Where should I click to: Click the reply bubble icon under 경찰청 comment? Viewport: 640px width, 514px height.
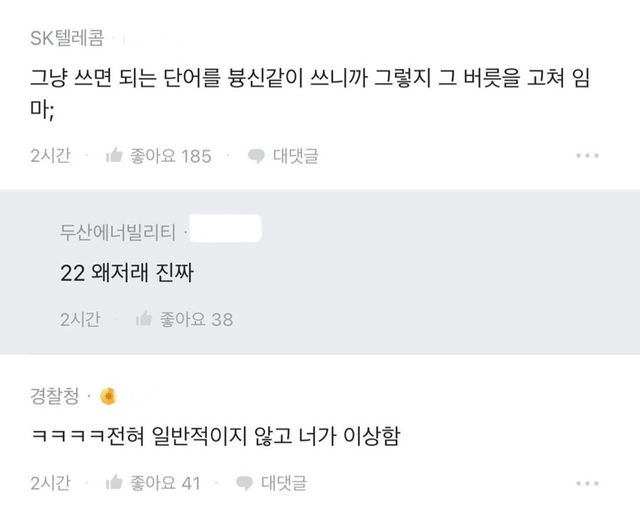click(245, 483)
